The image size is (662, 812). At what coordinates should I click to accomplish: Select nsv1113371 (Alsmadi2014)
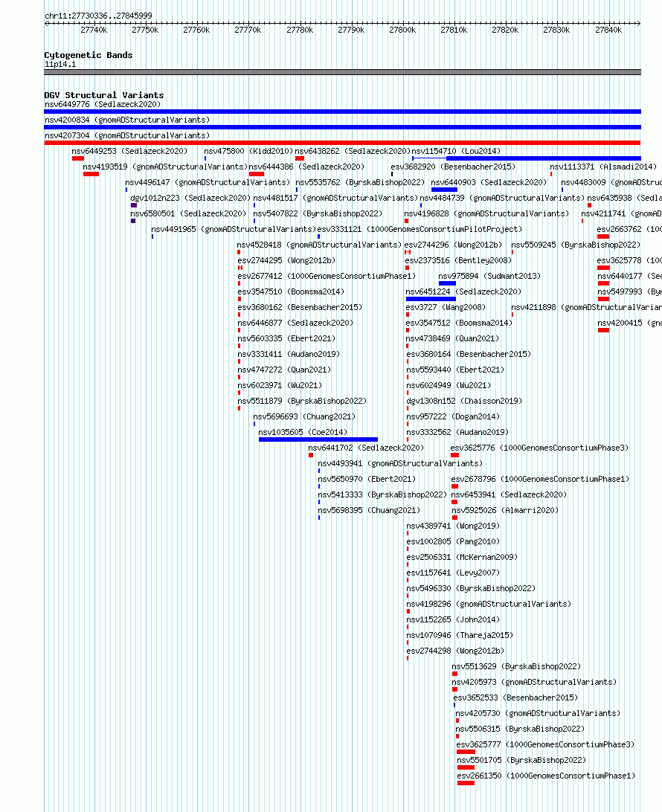(x=603, y=167)
